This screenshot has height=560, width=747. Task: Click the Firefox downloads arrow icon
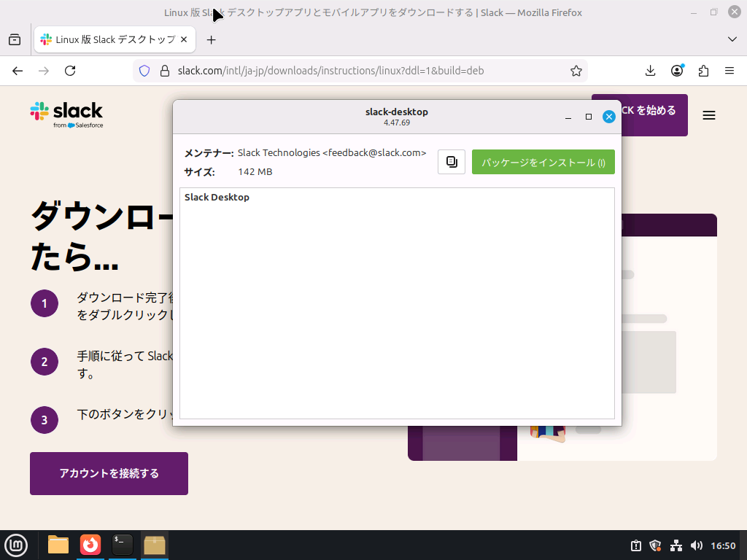[649, 70]
